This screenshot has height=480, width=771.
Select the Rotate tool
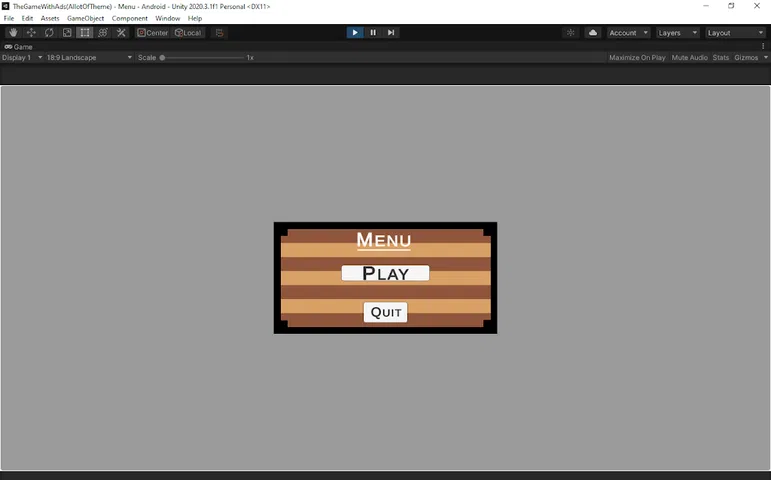coord(49,33)
